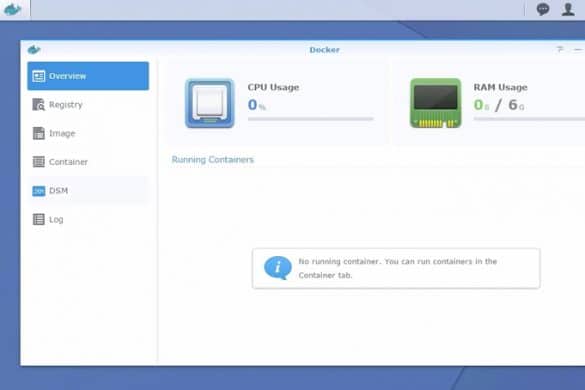Open the notifications chat bubble icon
This screenshot has width=585, height=390.
point(543,9)
